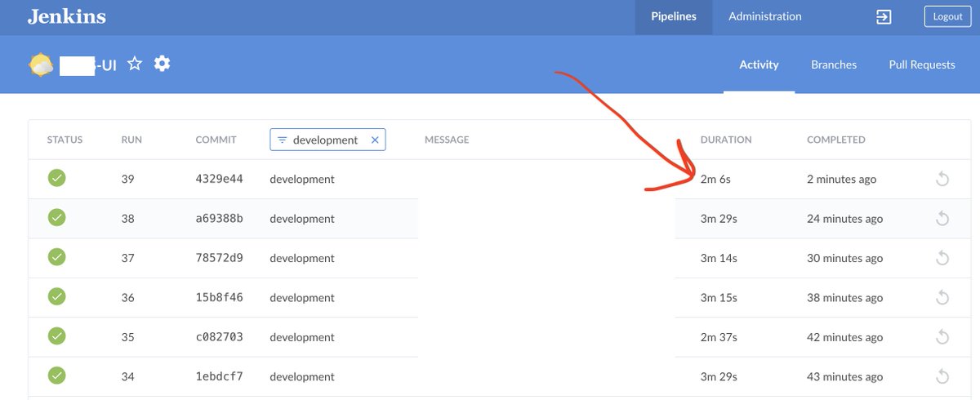Image resolution: width=980 pixels, height=400 pixels.
Task: Click completed time 38 minutes ago
Action: point(844,297)
